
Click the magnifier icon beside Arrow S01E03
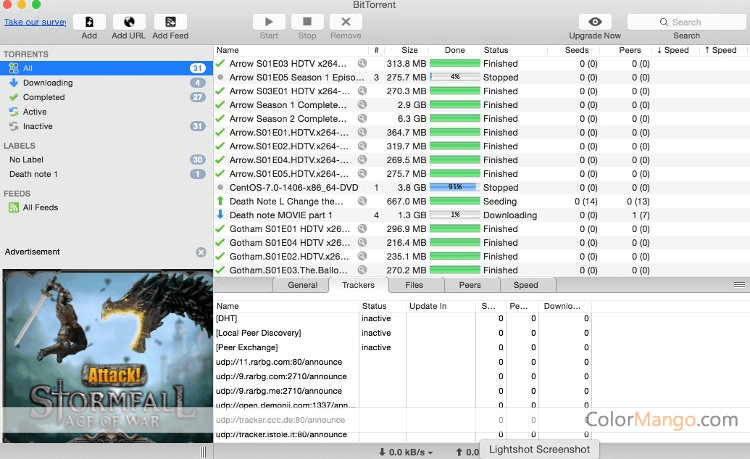[x=362, y=63]
